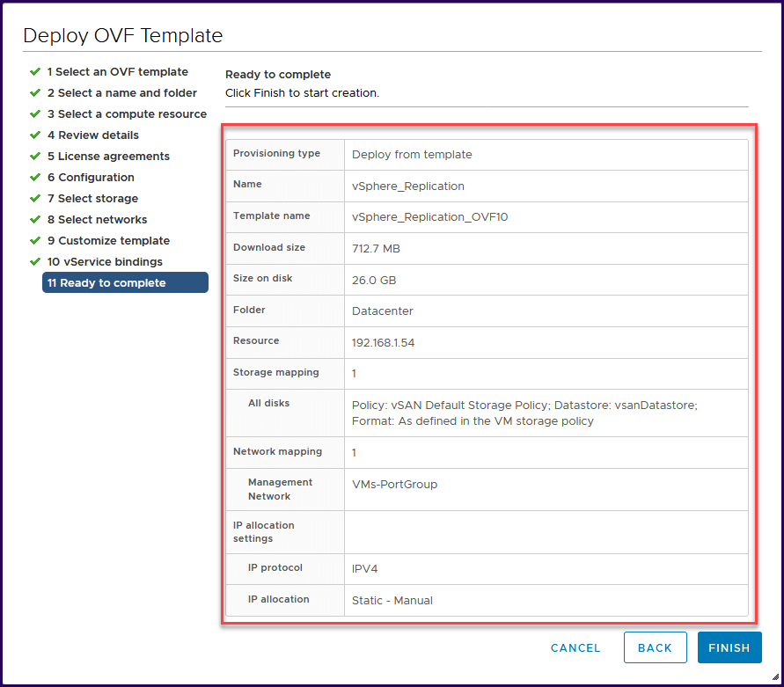Click the green checkmark beside Select a name and folder
Image resolution: width=784 pixels, height=687 pixels.
click(x=35, y=93)
